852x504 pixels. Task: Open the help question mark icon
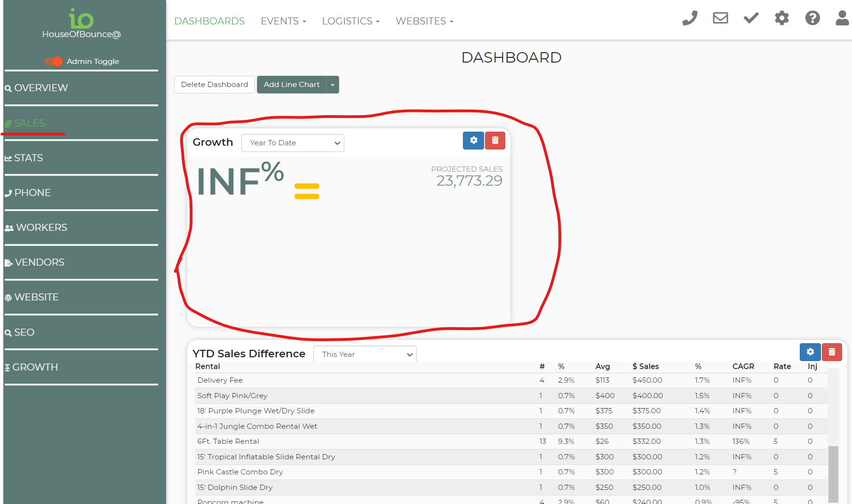click(812, 18)
